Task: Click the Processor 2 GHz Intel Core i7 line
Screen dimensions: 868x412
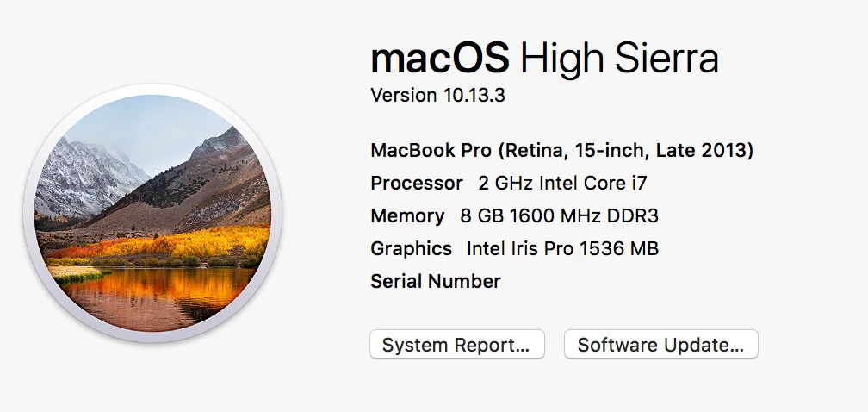Action: (509, 184)
